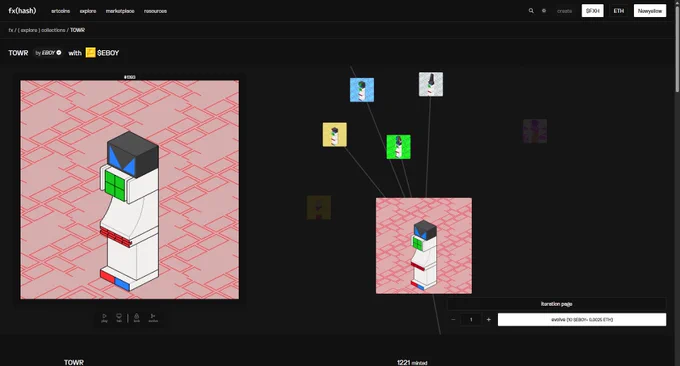Select the faded dark yellow thumbnail node

(x=319, y=207)
